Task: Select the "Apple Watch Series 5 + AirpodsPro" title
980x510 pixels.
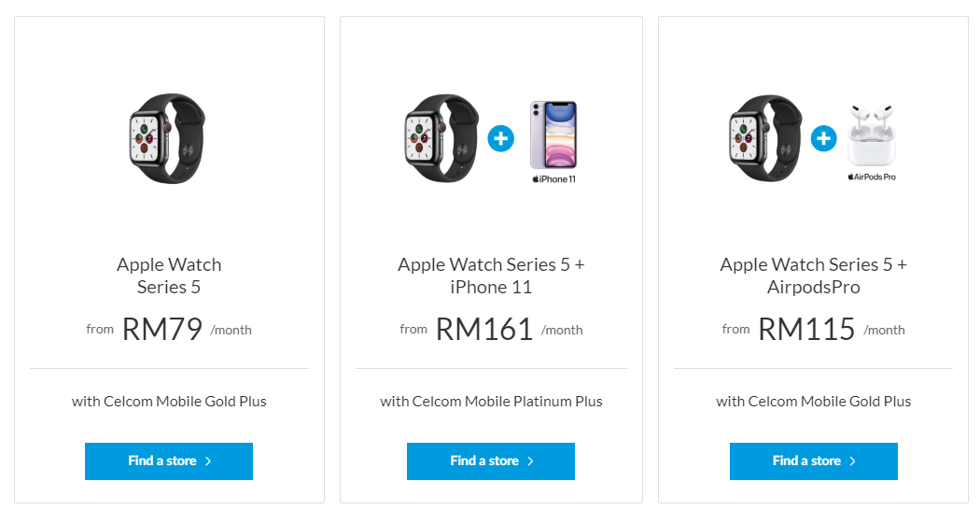Action: point(813,276)
